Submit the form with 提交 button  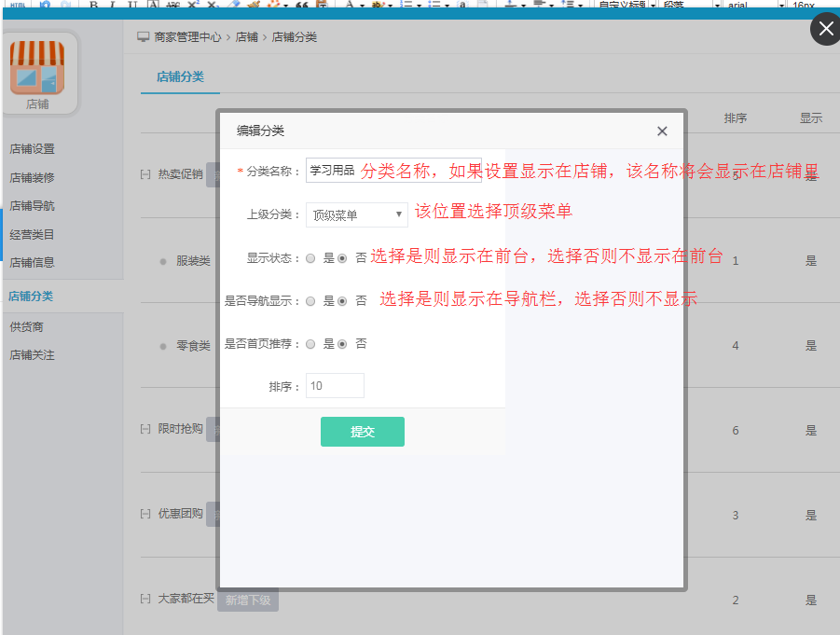pyautogui.click(x=362, y=432)
